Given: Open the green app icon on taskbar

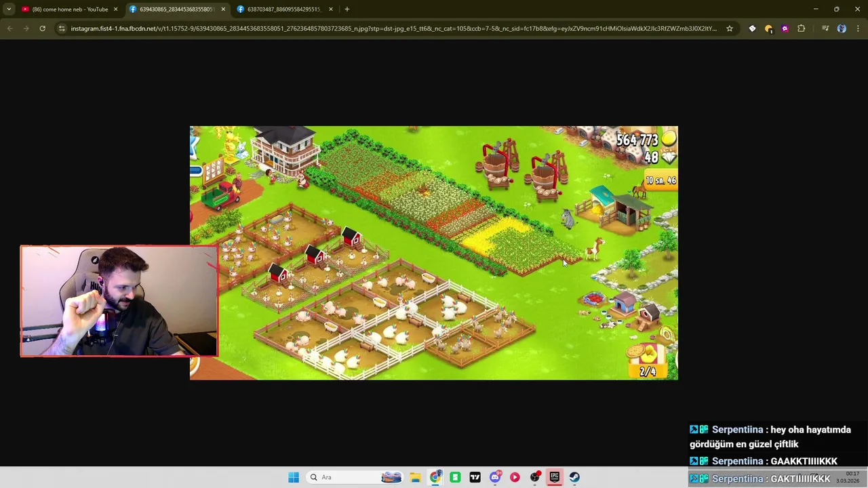Looking at the screenshot, I should coord(455,477).
